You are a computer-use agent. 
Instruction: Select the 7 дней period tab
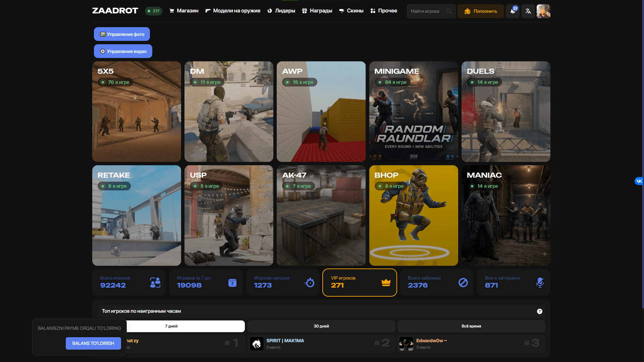coord(171,326)
